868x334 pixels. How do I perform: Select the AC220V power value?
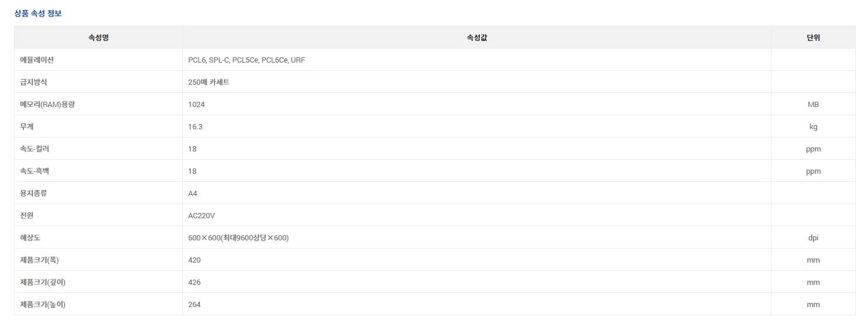click(x=202, y=216)
